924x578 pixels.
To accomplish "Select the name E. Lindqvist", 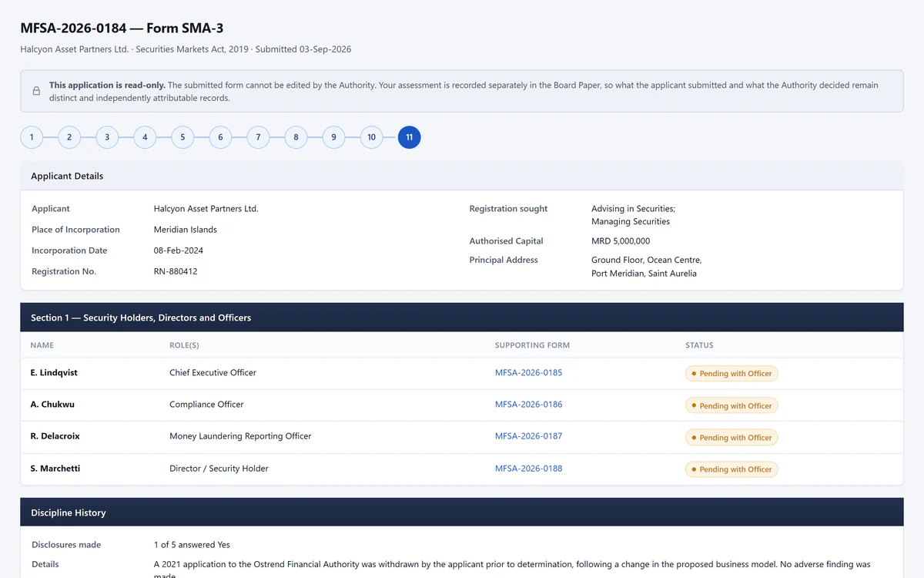I will coord(54,372).
